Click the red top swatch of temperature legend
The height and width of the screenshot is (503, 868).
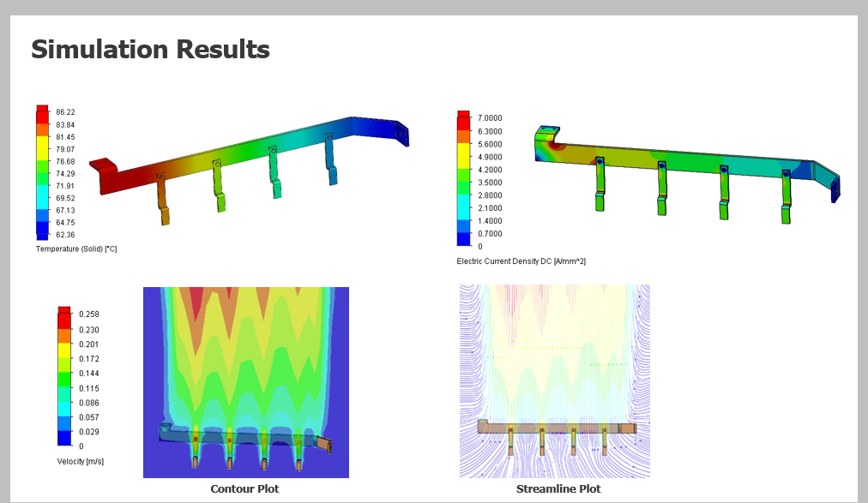[x=43, y=111]
